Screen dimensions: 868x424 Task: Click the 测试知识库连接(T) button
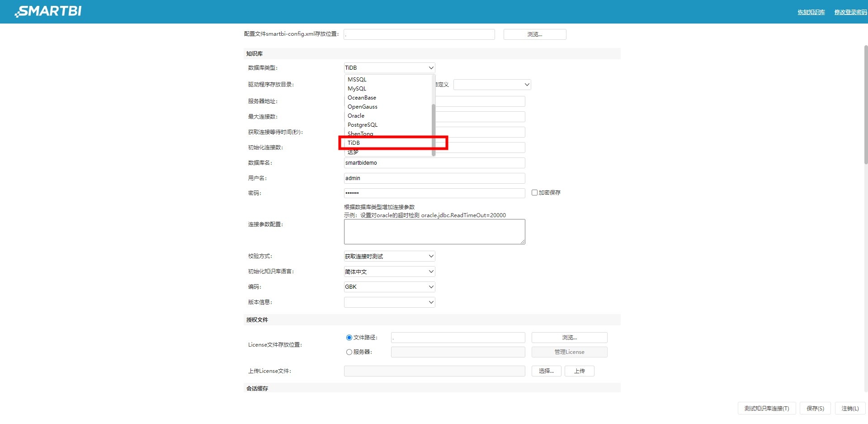pos(767,409)
